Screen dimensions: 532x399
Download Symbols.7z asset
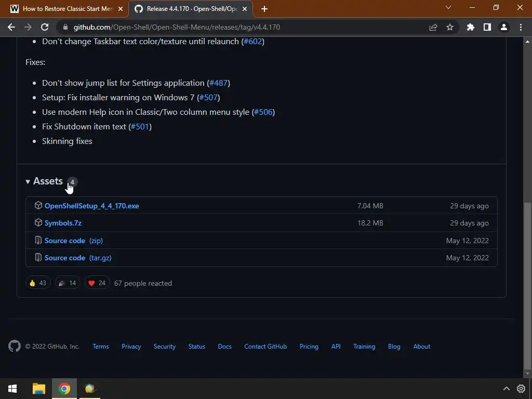[x=63, y=223]
